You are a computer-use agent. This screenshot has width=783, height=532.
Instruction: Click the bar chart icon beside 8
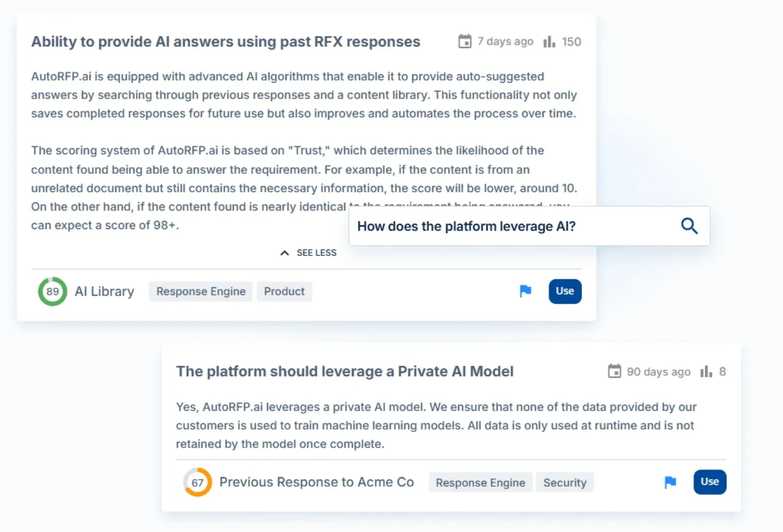(706, 371)
